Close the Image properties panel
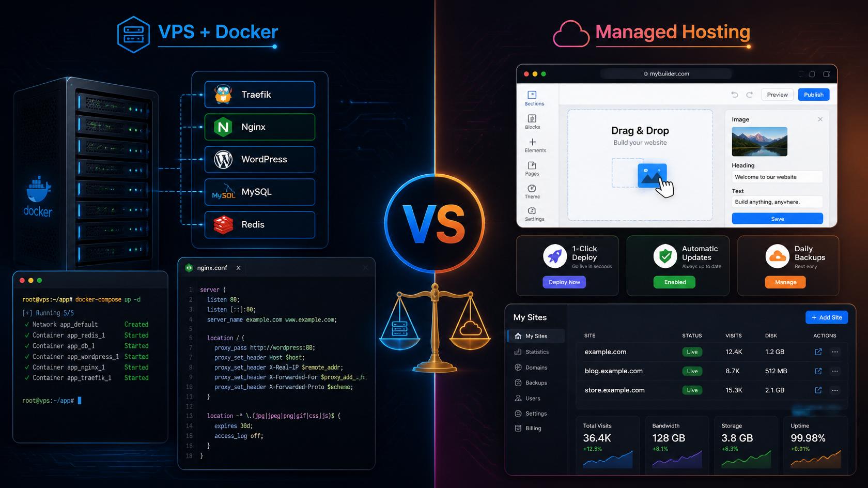This screenshot has height=488, width=868. 820,119
